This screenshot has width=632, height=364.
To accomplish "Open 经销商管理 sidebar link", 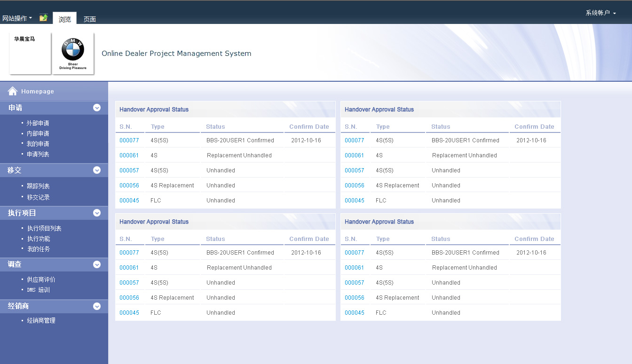I will point(41,320).
